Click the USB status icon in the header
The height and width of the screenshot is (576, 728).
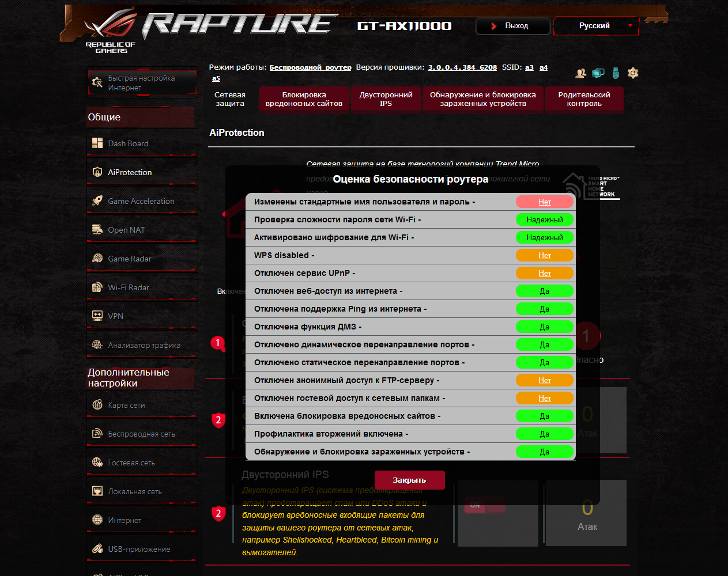pos(616,73)
